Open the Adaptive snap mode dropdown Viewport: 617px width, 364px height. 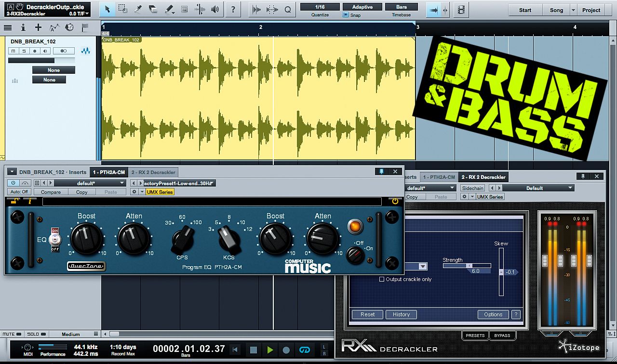click(362, 7)
